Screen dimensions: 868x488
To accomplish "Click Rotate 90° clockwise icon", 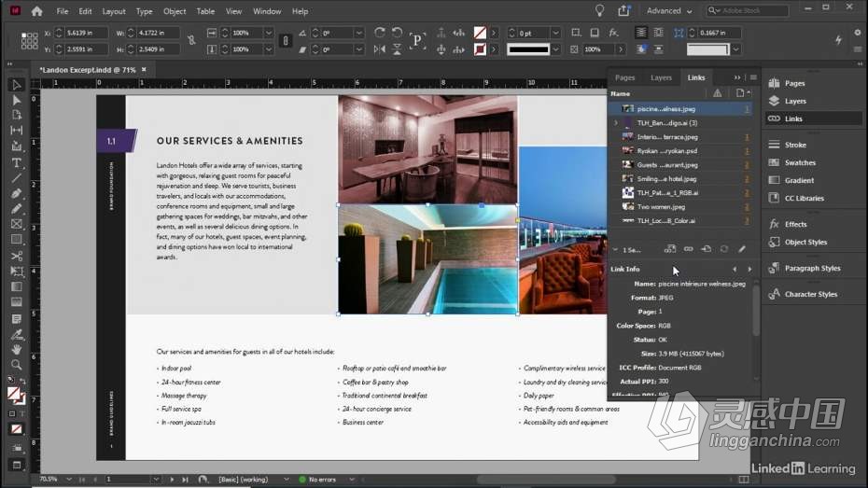I will (x=379, y=33).
